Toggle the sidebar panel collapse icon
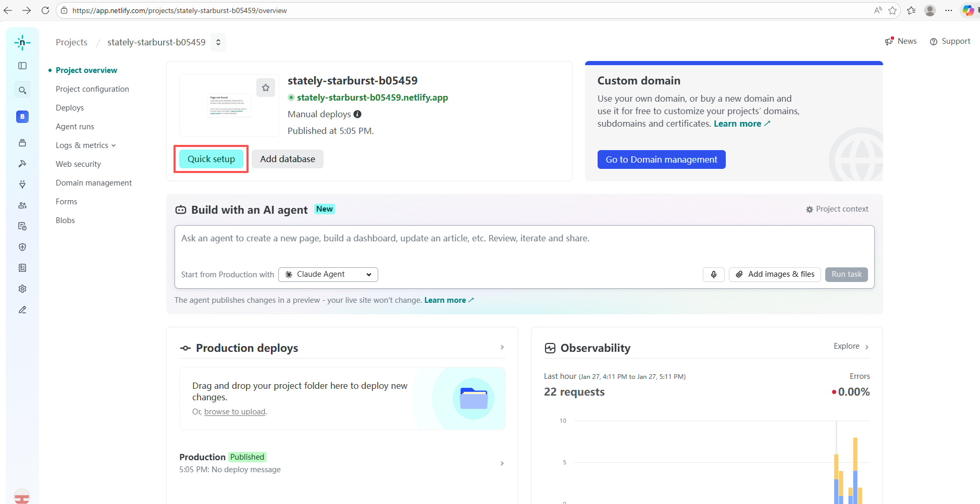Viewport: 980px width, 504px height. coord(22,66)
